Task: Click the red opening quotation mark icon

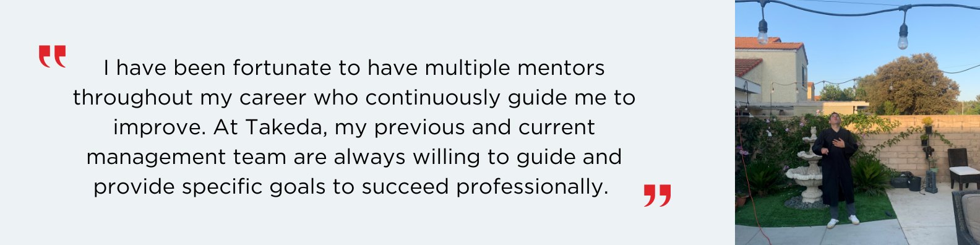Action: pyautogui.click(x=52, y=56)
